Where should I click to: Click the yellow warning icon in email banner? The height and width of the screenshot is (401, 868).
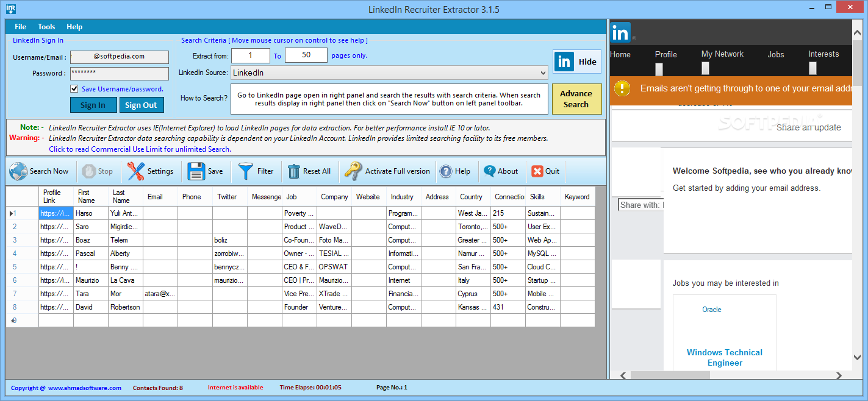click(622, 88)
